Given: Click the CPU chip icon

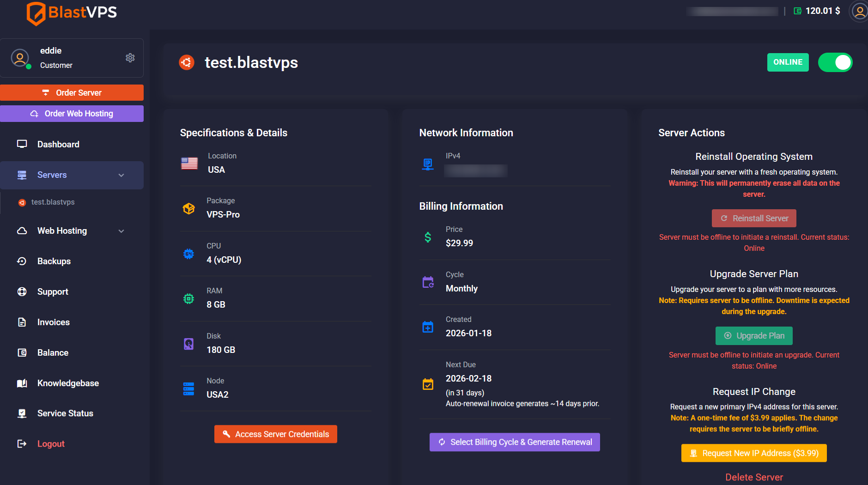Looking at the screenshot, I should click(188, 254).
